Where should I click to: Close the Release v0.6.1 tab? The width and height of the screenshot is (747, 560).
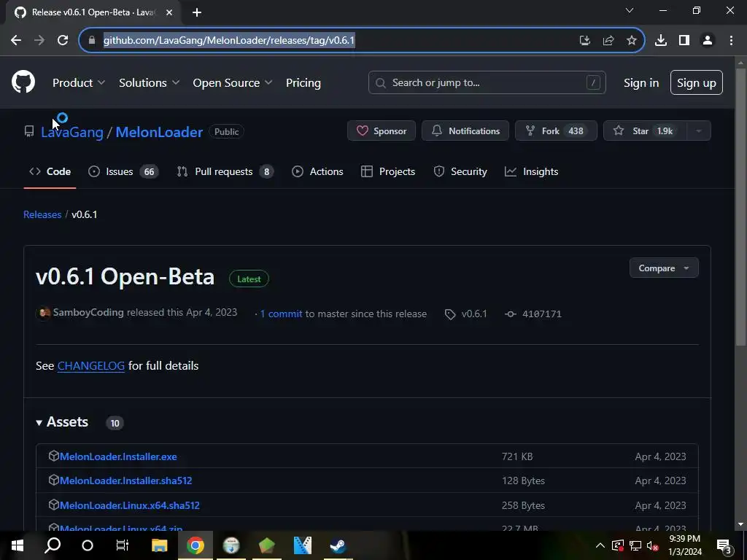click(169, 12)
